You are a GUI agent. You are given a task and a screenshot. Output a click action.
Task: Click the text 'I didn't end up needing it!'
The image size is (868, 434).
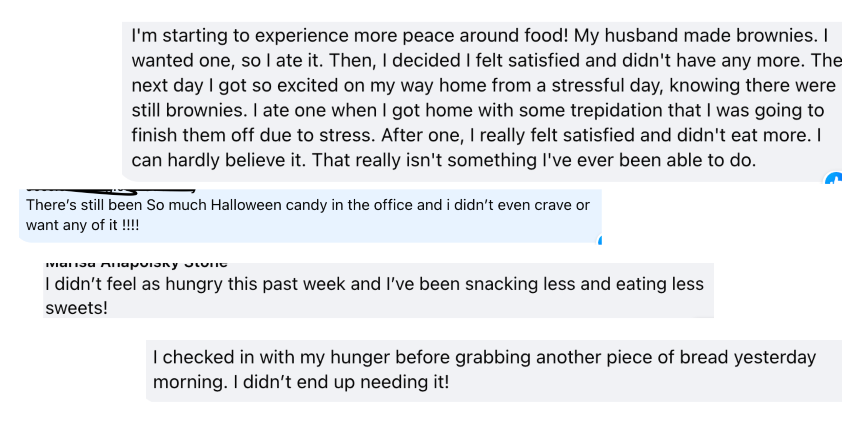(x=341, y=382)
